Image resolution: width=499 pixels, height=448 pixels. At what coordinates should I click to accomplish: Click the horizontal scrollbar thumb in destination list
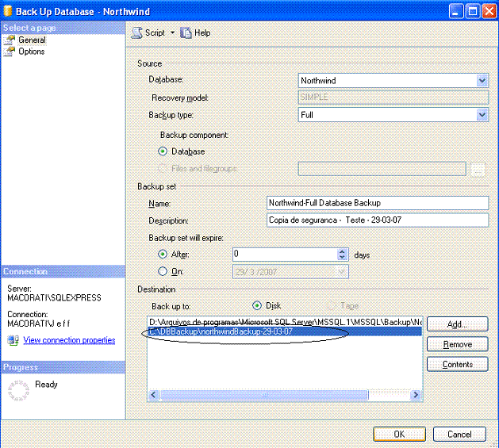coord(264,395)
